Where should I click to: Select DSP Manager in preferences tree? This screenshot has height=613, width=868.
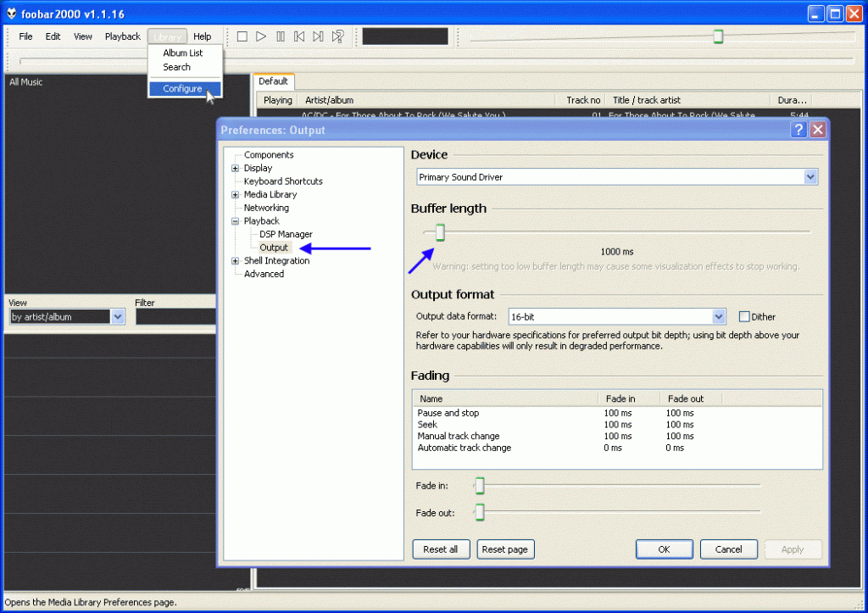tap(286, 234)
